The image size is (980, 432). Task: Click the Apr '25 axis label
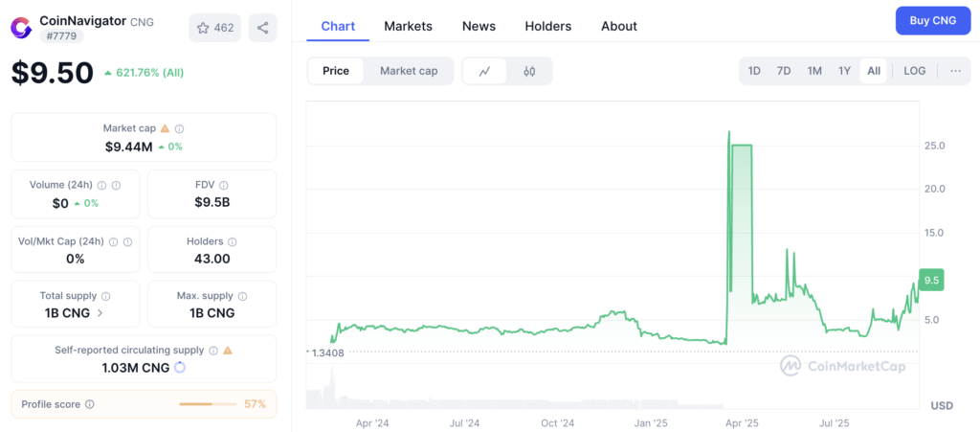(743, 423)
